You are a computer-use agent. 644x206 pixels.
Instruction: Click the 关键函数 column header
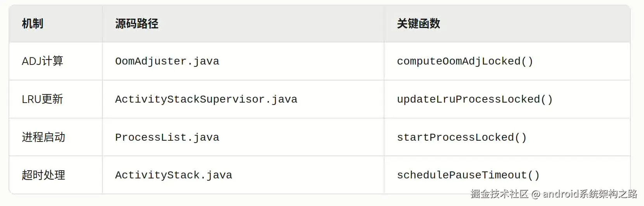418,24
